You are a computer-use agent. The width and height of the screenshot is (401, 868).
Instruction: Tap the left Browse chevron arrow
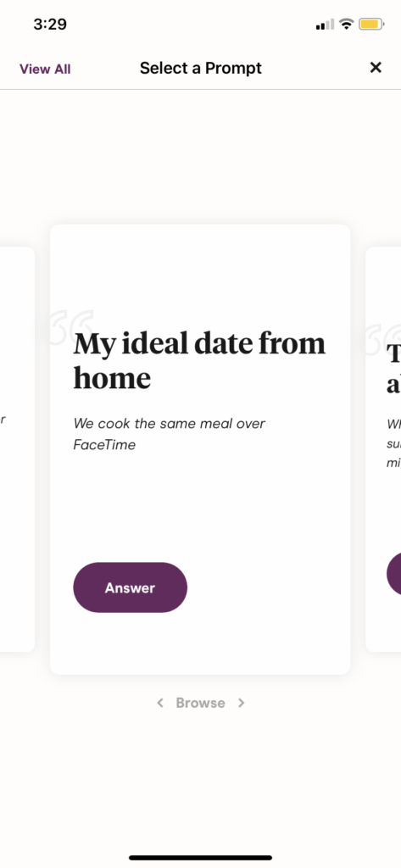pyautogui.click(x=160, y=703)
